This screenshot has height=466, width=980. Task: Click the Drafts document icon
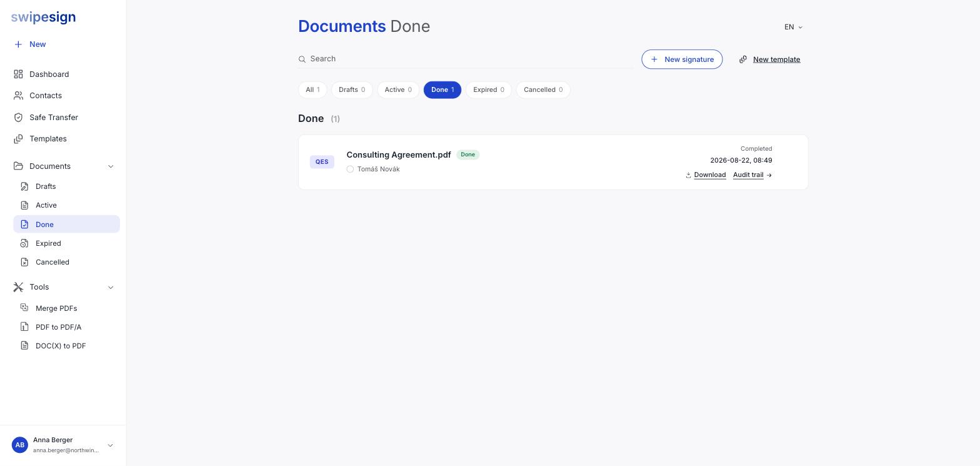(24, 186)
